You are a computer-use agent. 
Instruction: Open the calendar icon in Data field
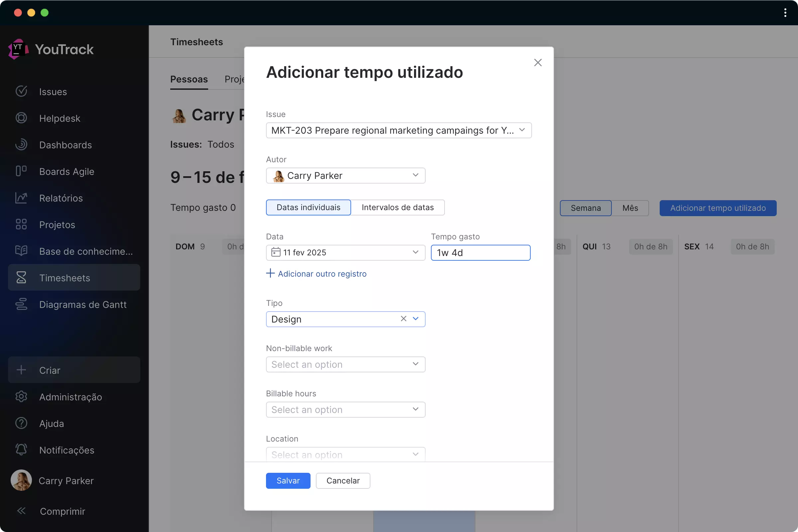coord(276,252)
